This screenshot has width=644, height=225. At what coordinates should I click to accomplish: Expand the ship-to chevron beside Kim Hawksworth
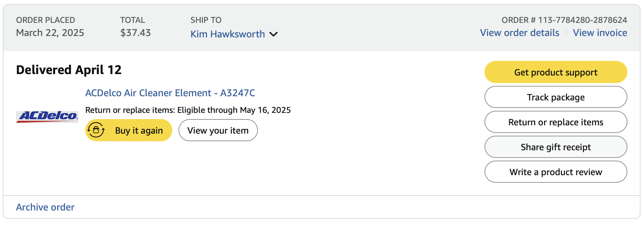pos(273,34)
